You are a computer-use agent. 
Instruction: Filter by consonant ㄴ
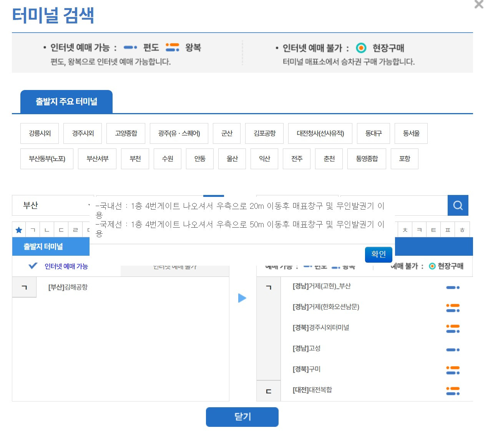(x=47, y=230)
